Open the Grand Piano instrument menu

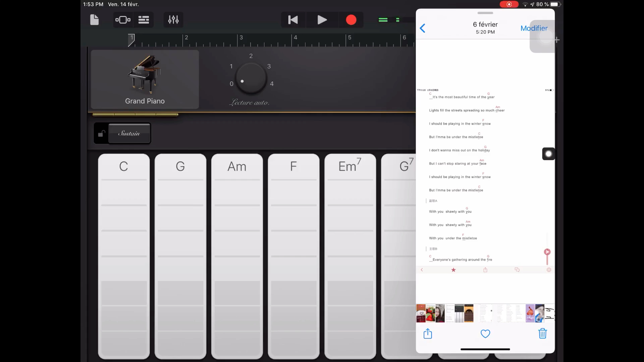click(145, 79)
